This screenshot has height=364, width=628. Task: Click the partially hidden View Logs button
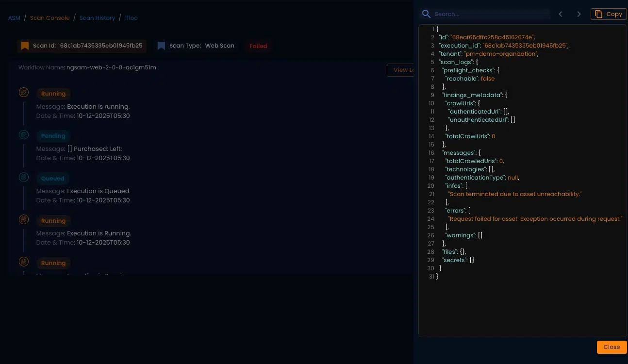tap(400, 70)
